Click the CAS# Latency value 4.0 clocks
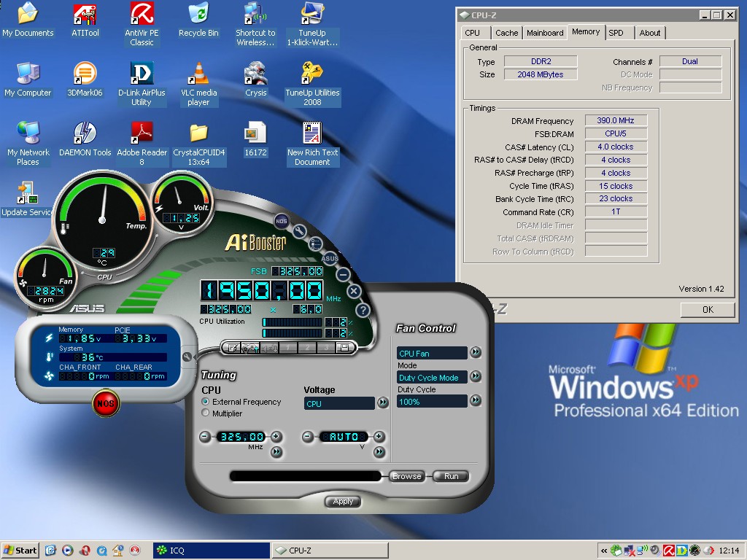 616,147
